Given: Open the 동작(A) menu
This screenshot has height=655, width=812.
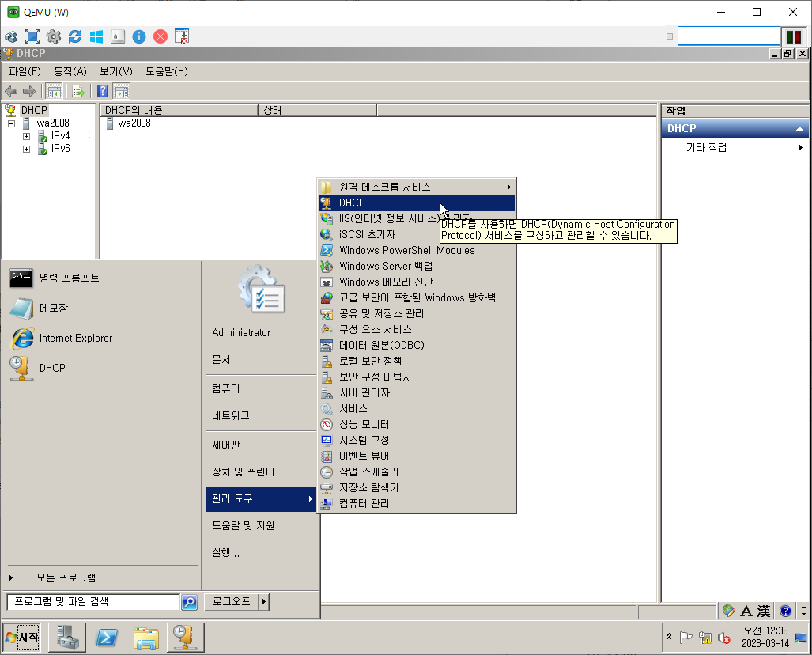Looking at the screenshot, I should [70, 71].
